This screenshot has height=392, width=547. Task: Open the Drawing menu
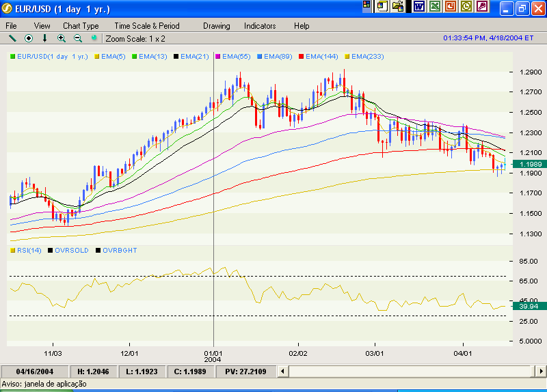coord(216,26)
